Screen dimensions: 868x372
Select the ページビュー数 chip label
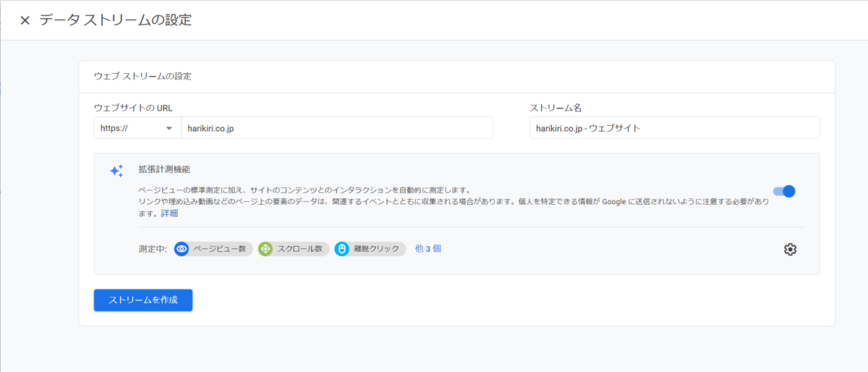point(219,249)
